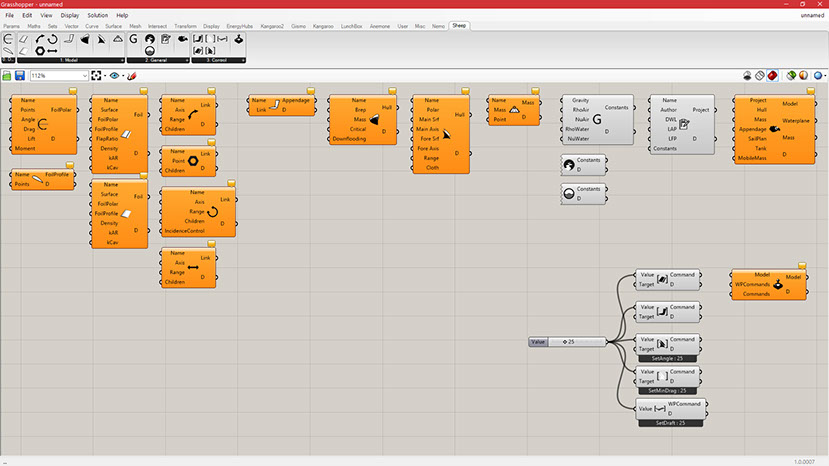Click the sketch markup icon beside the eye
Image resolution: width=829 pixels, height=466 pixels.
[131, 75]
